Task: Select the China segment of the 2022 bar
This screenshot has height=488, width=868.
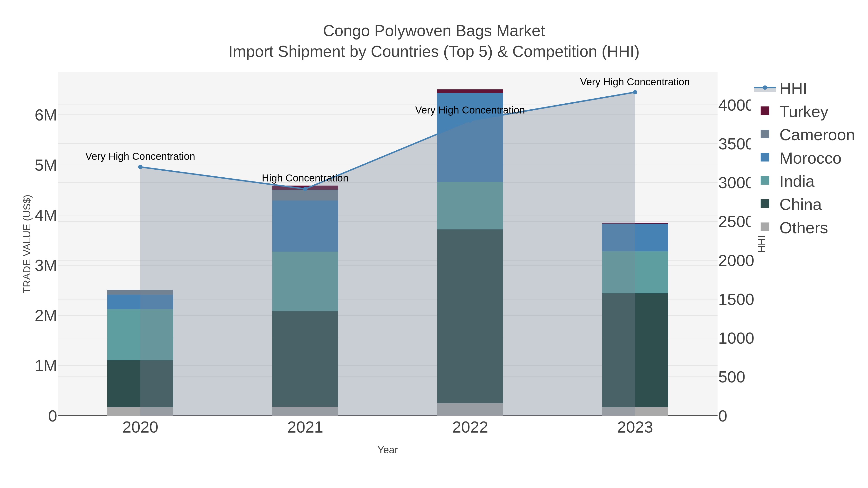Action: point(470,316)
